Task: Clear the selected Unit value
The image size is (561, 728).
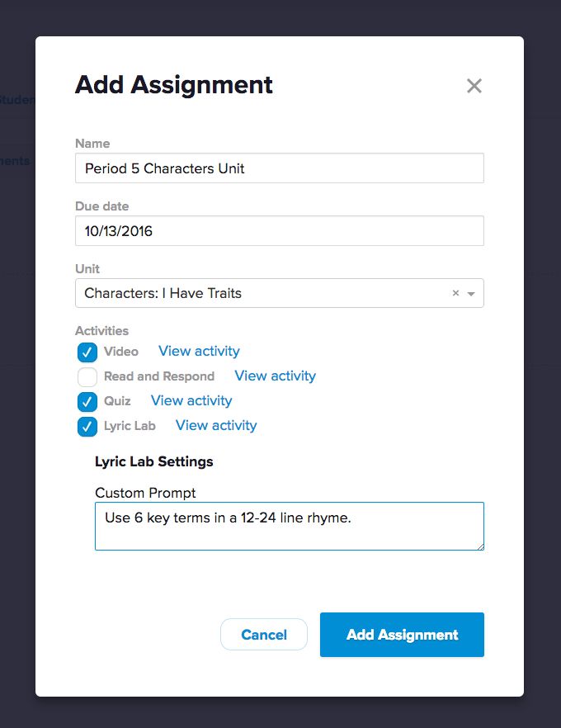Action: pos(455,293)
